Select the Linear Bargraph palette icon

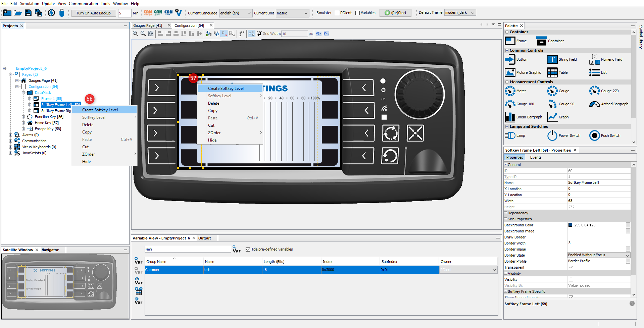[x=510, y=117]
